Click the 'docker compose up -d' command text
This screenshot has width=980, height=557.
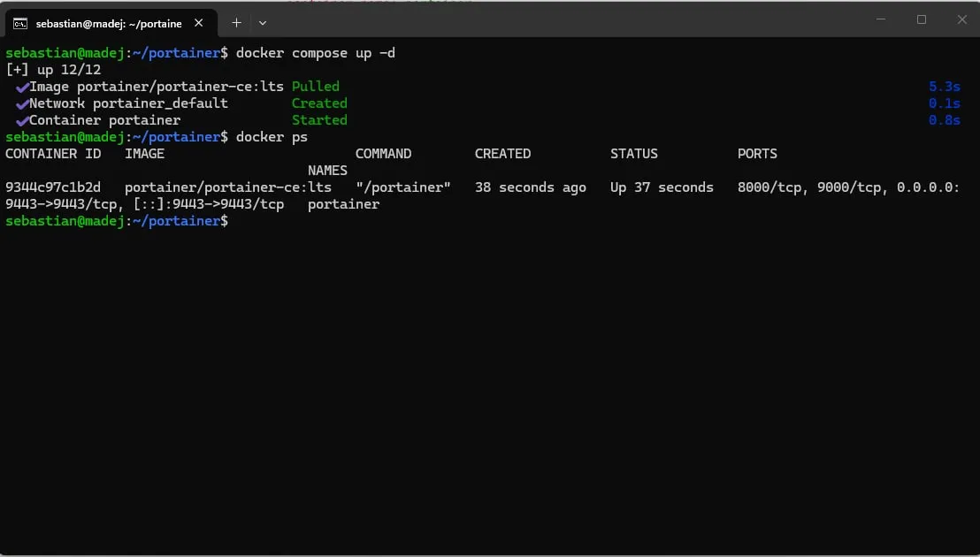coord(316,53)
